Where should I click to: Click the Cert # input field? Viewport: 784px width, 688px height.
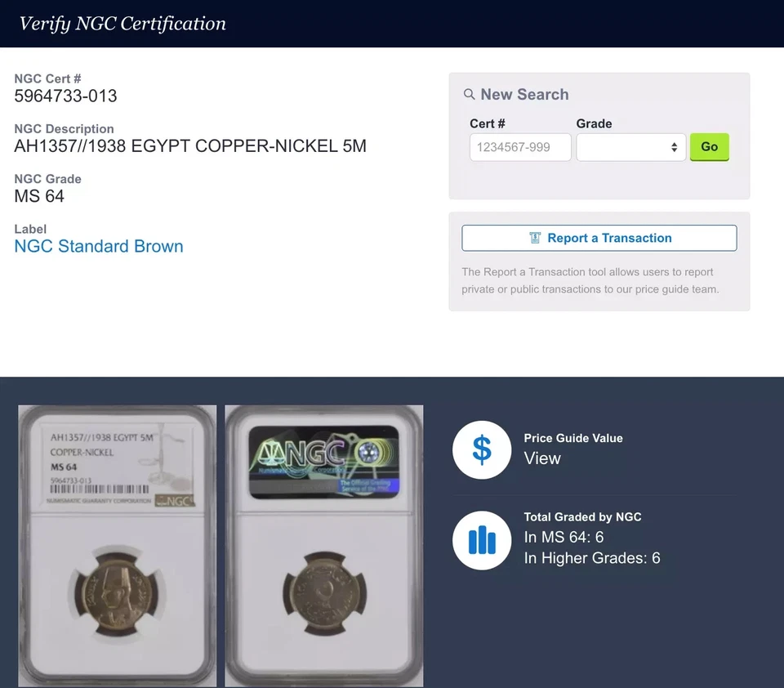(x=520, y=147)
